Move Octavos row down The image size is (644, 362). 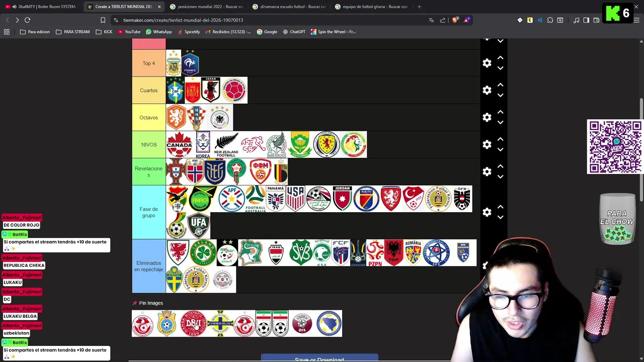click(x=500, y=123)
